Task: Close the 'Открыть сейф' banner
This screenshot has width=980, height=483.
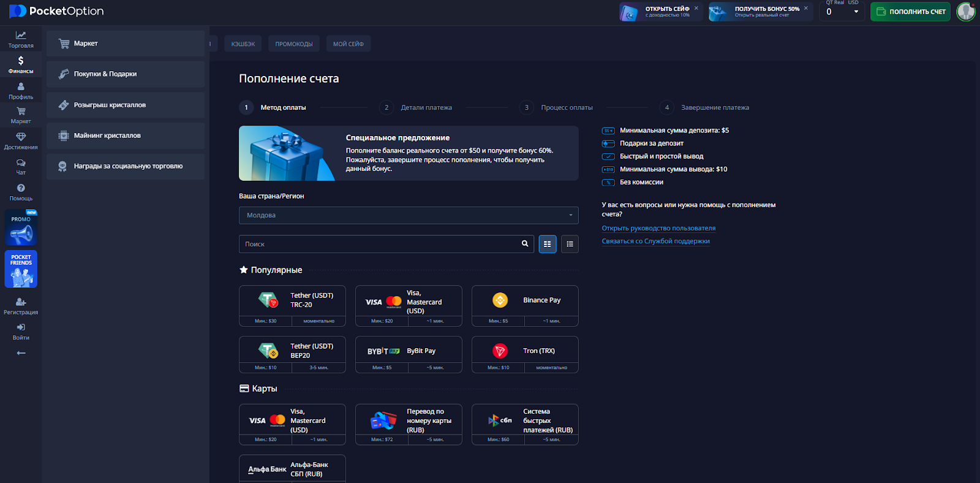Action: 696,8
